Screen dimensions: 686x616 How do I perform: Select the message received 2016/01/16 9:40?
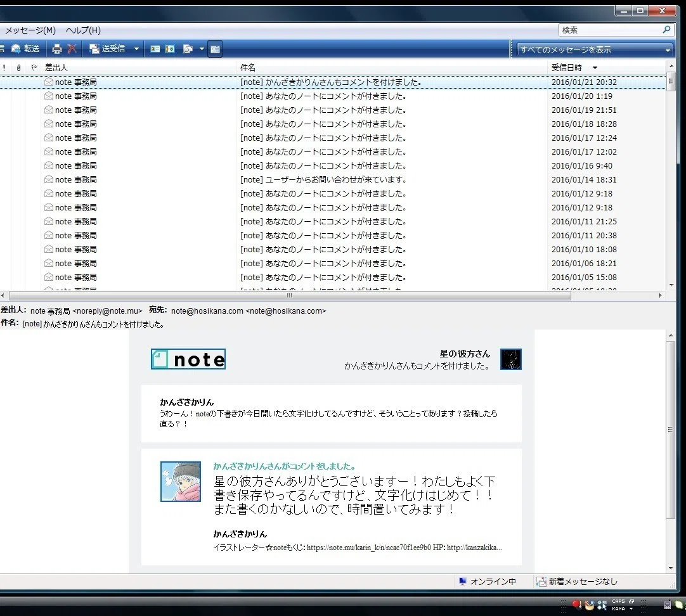pyautogui.click(x=332, y=166)
